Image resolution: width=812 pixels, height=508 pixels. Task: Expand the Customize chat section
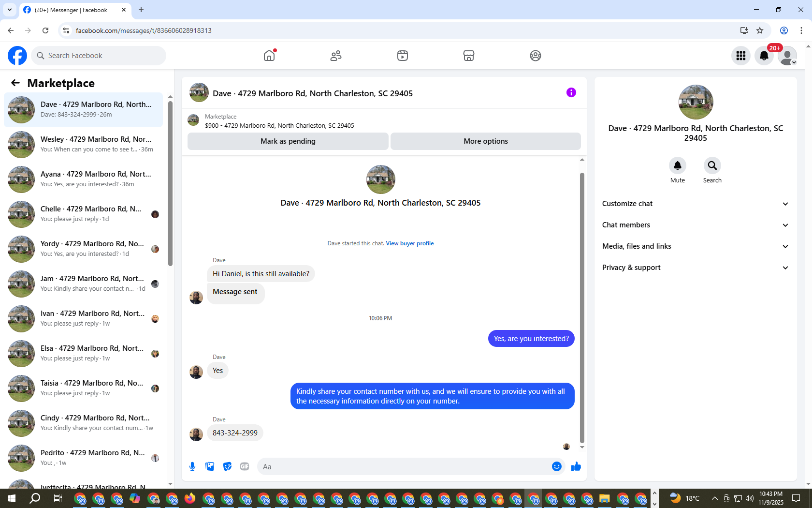[696, 204]
